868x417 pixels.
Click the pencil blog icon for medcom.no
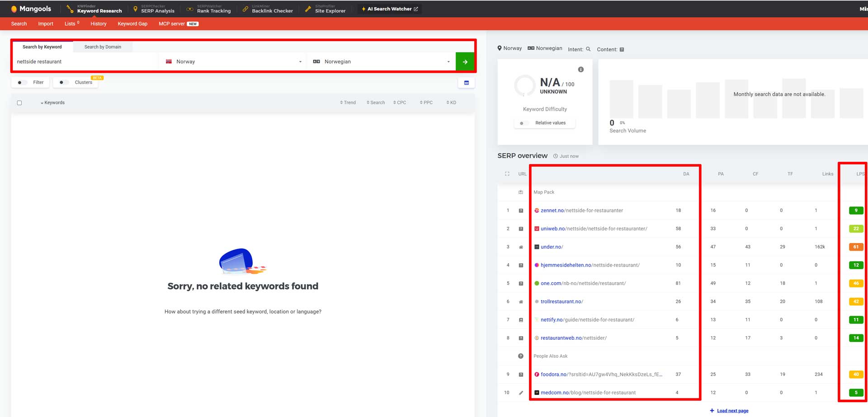(521, 393)
